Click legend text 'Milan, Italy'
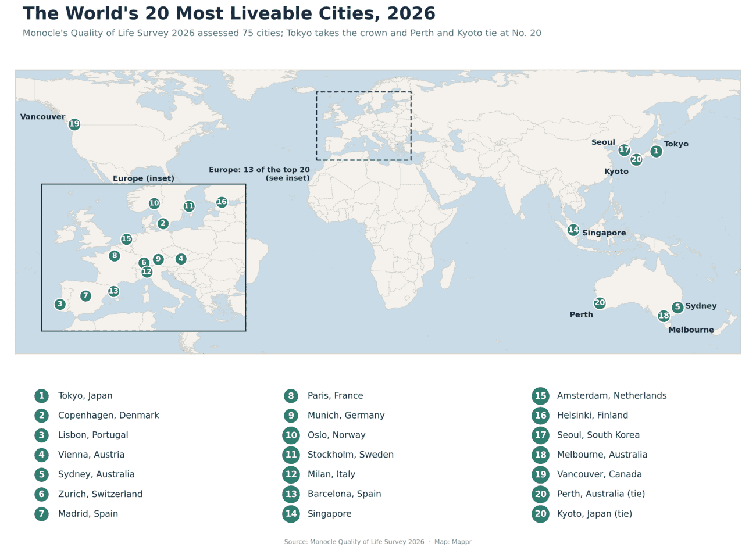 (331, 474)
